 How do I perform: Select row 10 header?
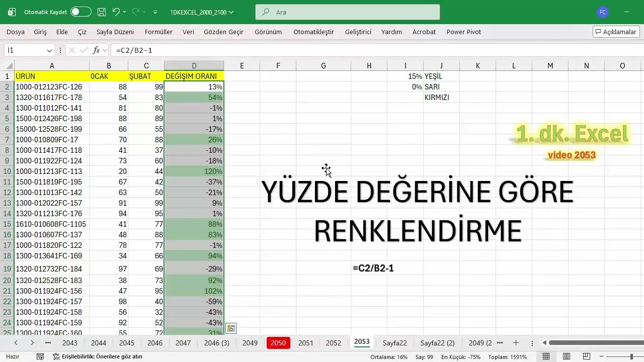point(7,171)
